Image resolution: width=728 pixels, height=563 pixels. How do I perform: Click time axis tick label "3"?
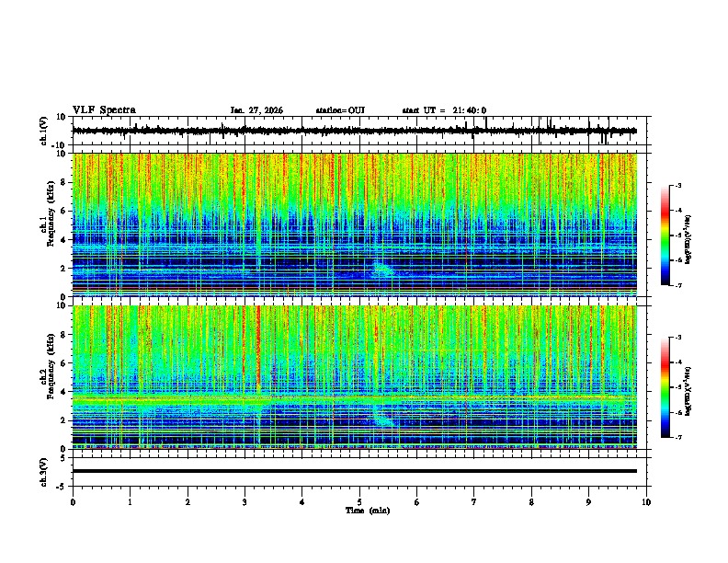click(x=245, y=502)
